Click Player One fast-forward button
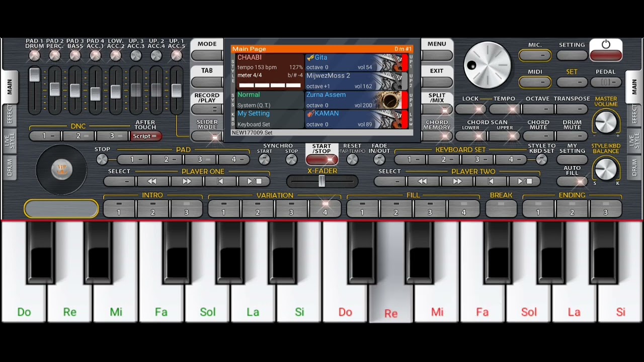 pyautogui.click(x=186, y=182)
